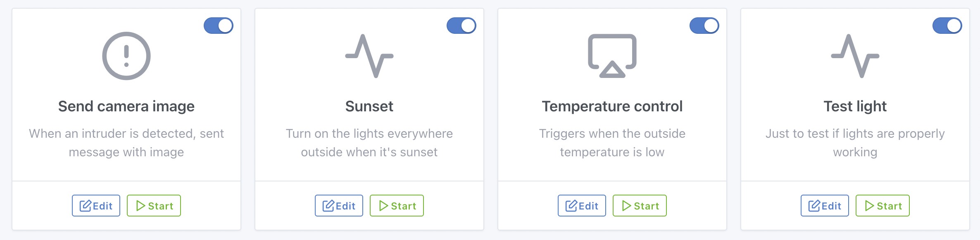Click the Test light description text

(x=855, y=143)
